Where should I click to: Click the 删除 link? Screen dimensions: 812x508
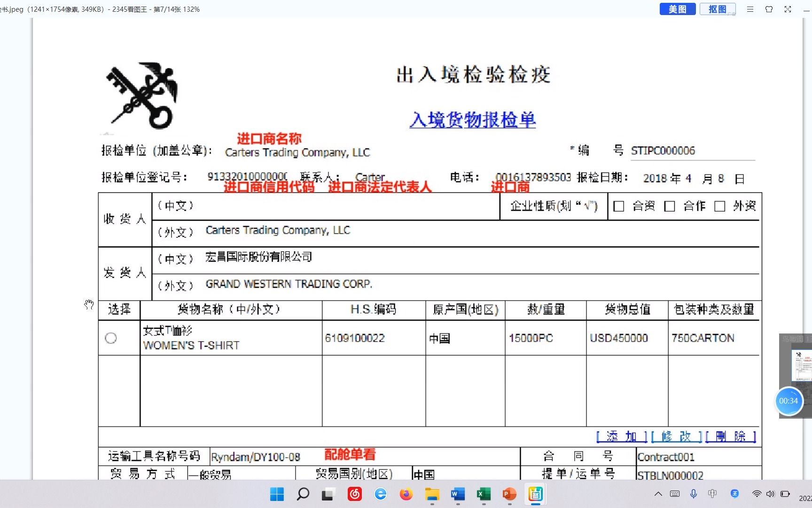[x=731, y=437]
